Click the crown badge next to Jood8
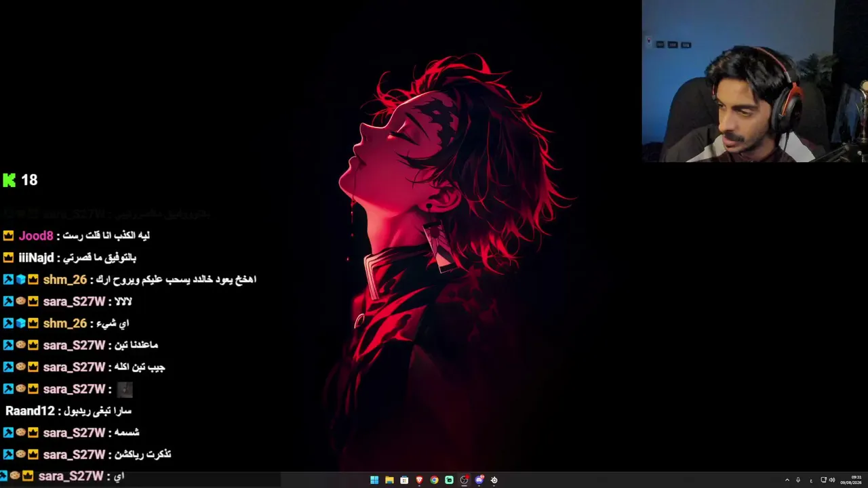868x488 pixels. (8, 236)
